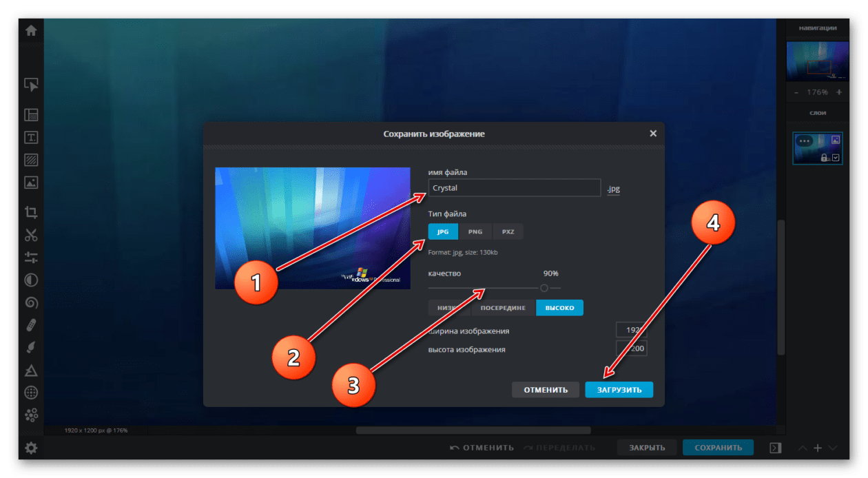
Task: Select the brush draw tool
Action: [x=31, y=347]
